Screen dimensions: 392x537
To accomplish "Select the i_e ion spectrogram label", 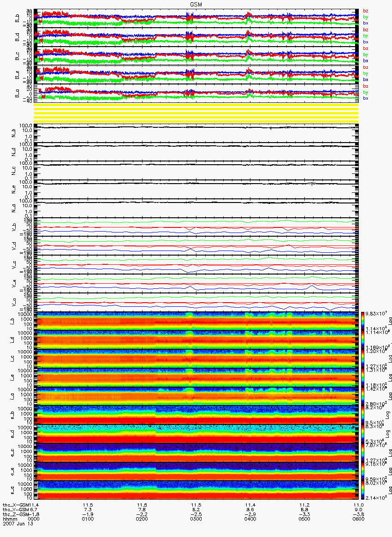I will click(12, 378).
